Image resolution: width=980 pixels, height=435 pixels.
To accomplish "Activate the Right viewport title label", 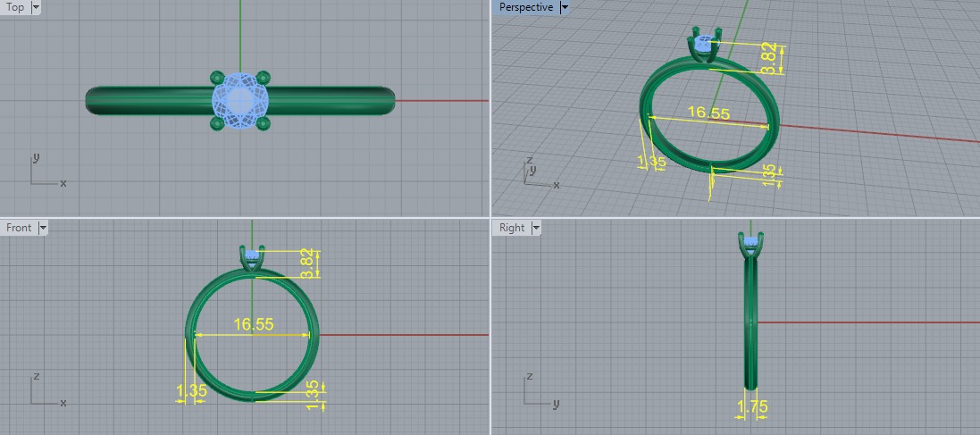I will pyautogui.click(x=512, y=228).
